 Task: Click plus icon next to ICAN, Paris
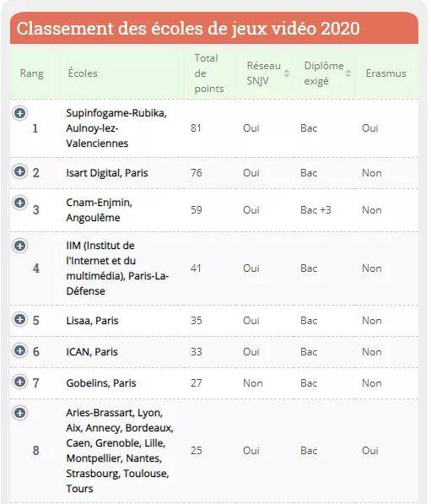pos(20,350)
